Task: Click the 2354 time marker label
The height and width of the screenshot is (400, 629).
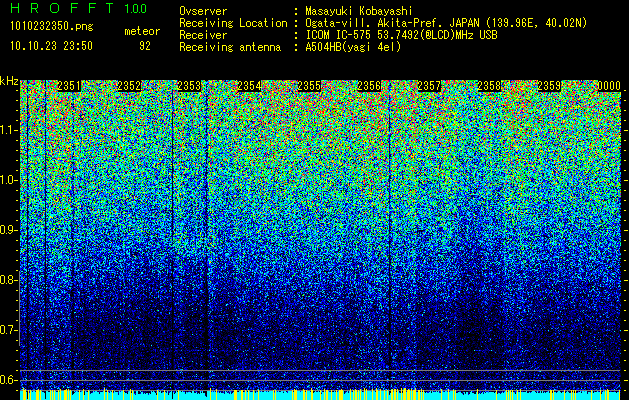Action: tap(249, 86)
